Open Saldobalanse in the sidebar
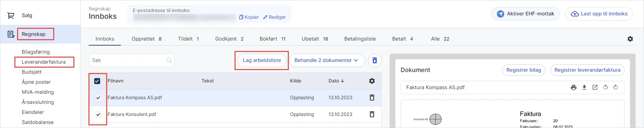 click(38, 122)
